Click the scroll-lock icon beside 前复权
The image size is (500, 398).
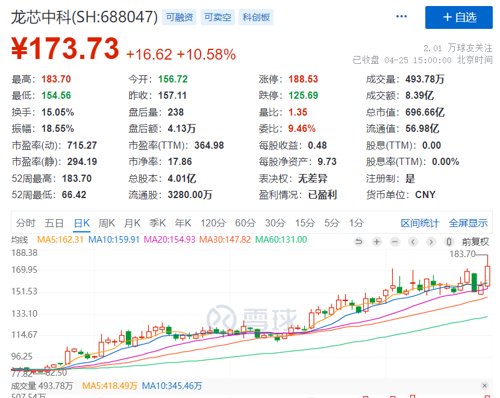point(449,242)
